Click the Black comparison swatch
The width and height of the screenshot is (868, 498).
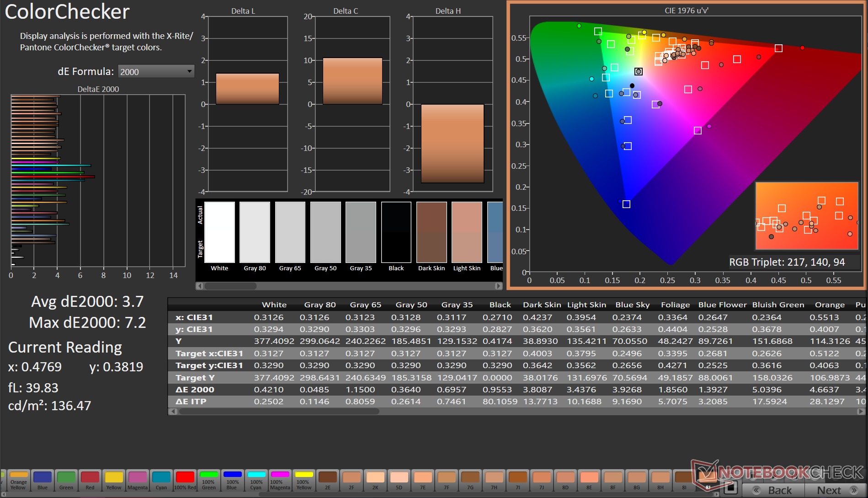pyautogui.click(x=396, y=232)
